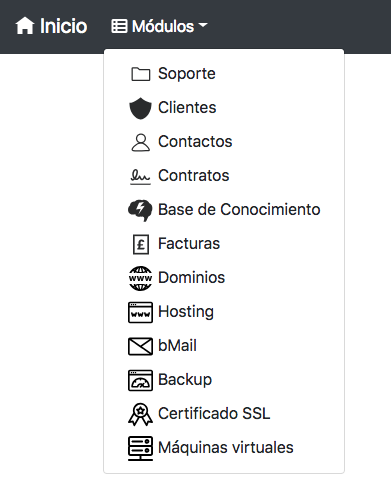This screenshot has height=500, width=391.
Task: Click the list icon beside Módulos
Action: [119, 26]
